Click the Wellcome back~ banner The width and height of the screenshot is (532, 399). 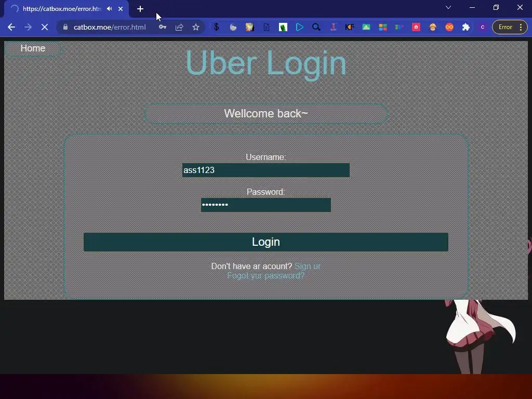[x=266, y=114]
